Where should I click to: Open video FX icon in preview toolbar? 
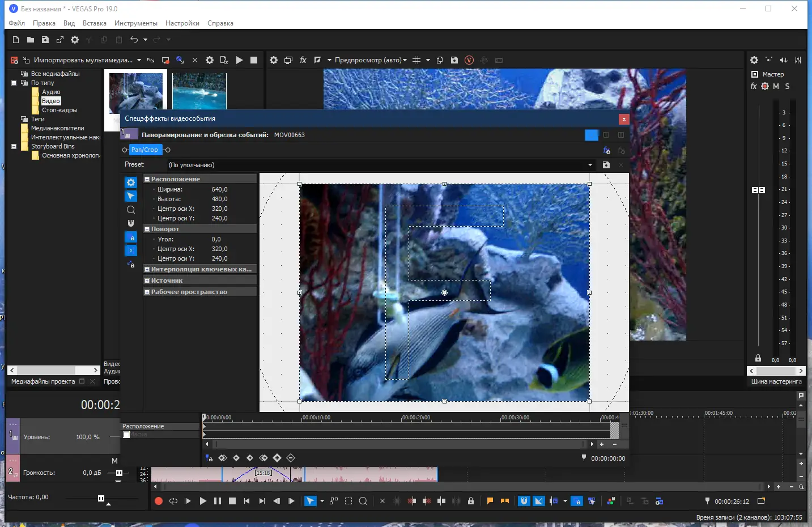point(303,60)
